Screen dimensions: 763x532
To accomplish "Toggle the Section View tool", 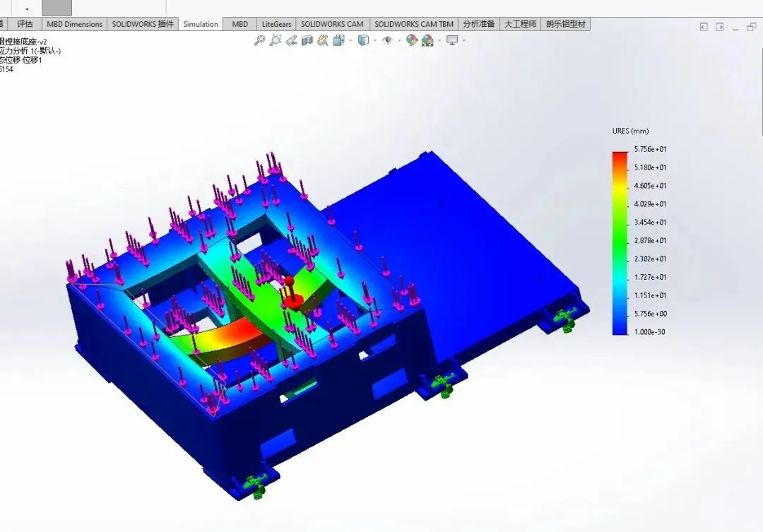I will click(307, 40).
